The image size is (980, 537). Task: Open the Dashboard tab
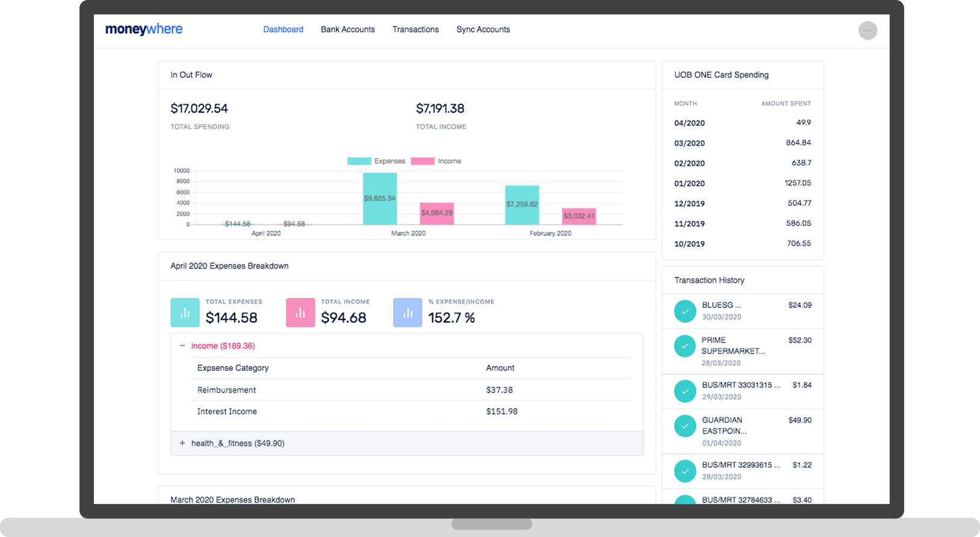[x=283, y=29]
